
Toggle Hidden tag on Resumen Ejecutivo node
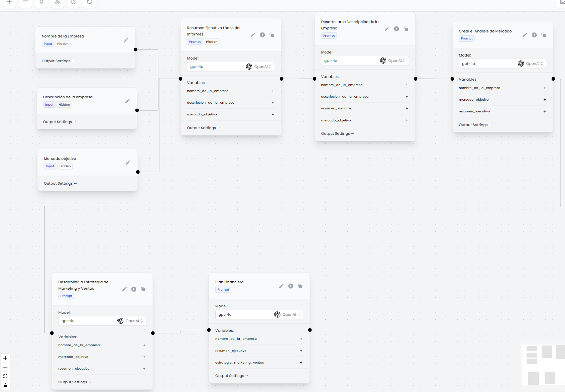pyautogui.click(x=212, y=42)
